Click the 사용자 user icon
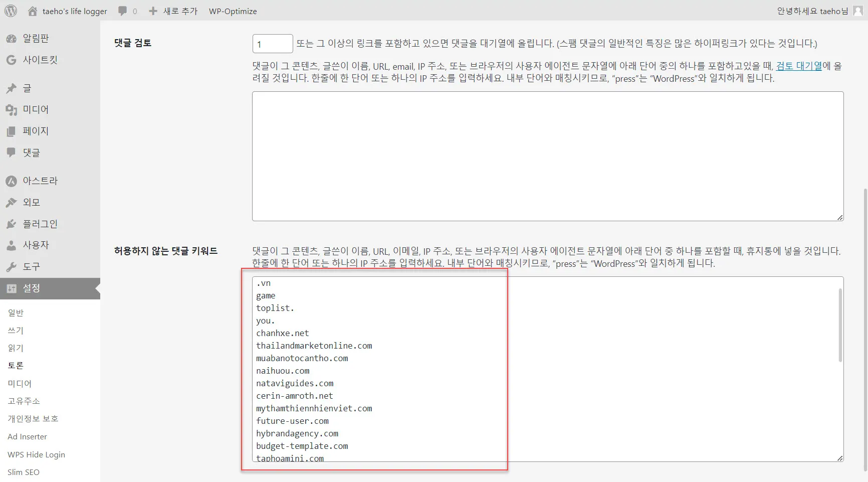Image resolution: width=868 pixels, height=482 pixels. [11, 245]
